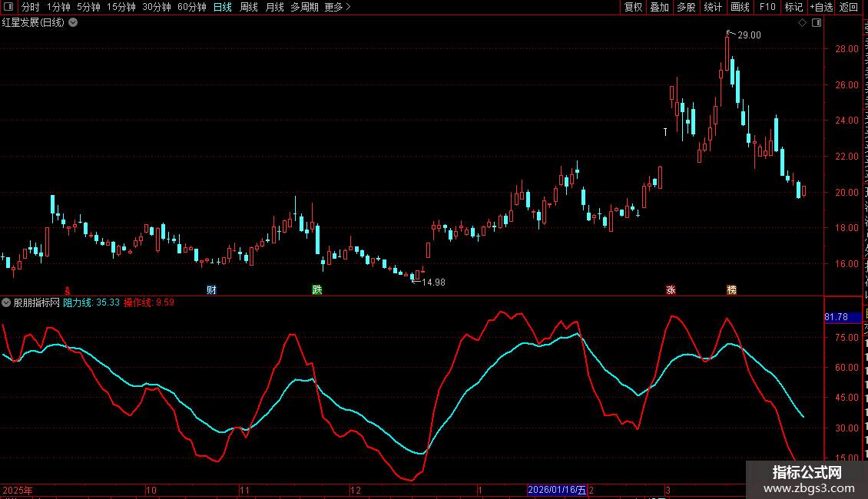This screenshot has width=868, height=499.
Task: Toggle the left side panel icon
Action: [x=8, y=7]
